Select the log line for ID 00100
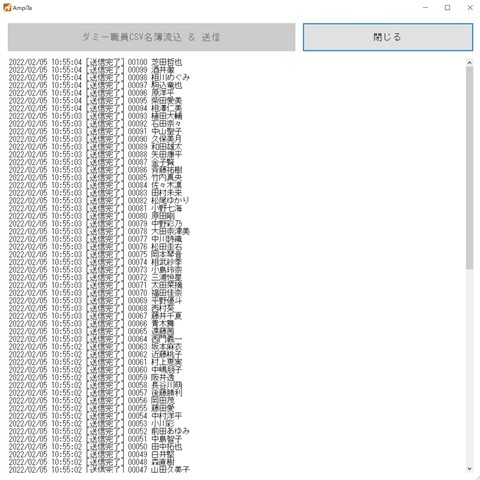 tap(95, 62)
